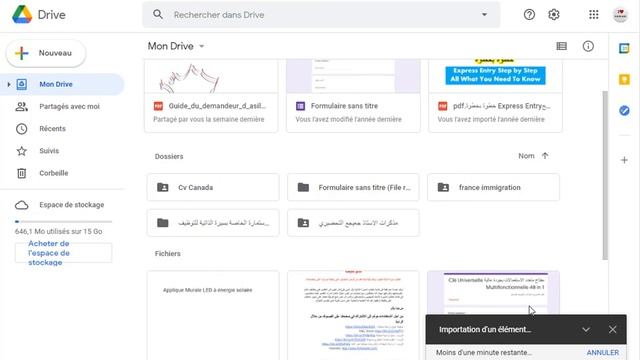Click the Corbeille trash icon
The width and height of the screenshot is (640, 360).
point(22,173)
